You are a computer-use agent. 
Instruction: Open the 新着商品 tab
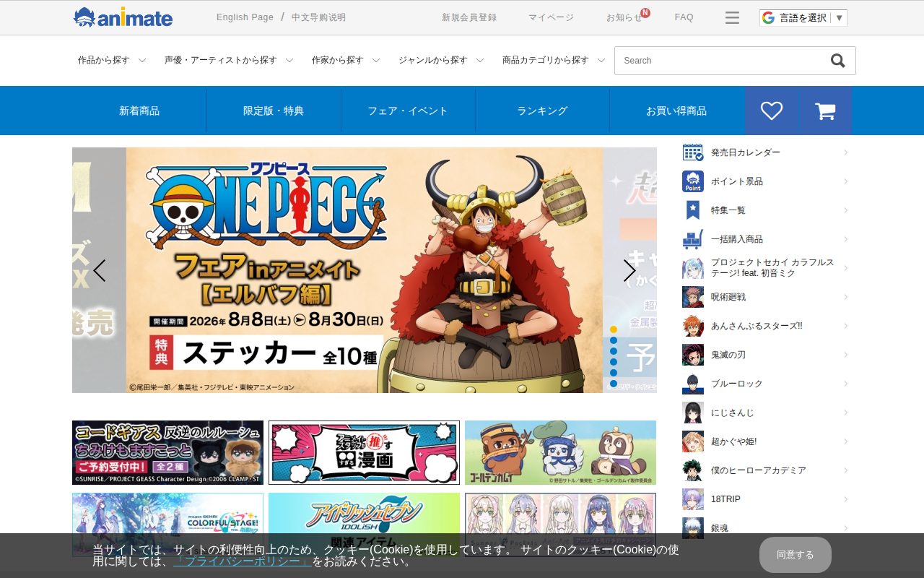pos(139,111)
